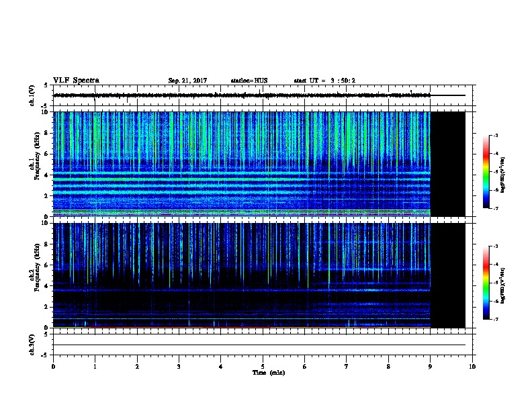Click the ch.1 "Frequency (kHz)" axis label

pyautogui.click(x=37, y=156)
